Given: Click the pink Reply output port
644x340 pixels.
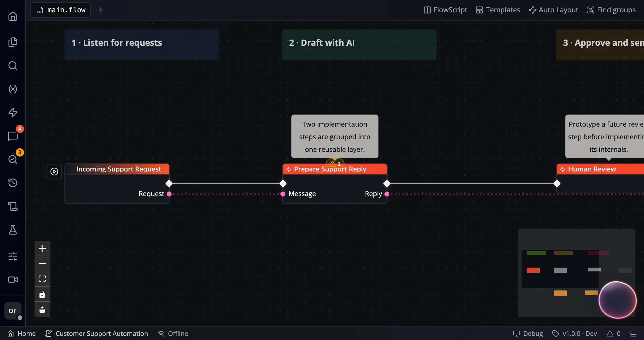Looking at the screenshot, I should point(387,194).
